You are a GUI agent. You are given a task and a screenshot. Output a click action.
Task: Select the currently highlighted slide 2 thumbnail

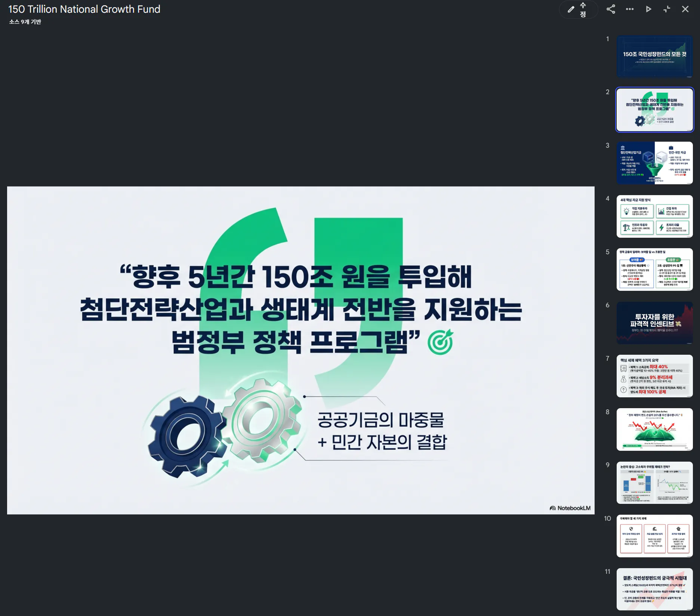pos(654,110)
